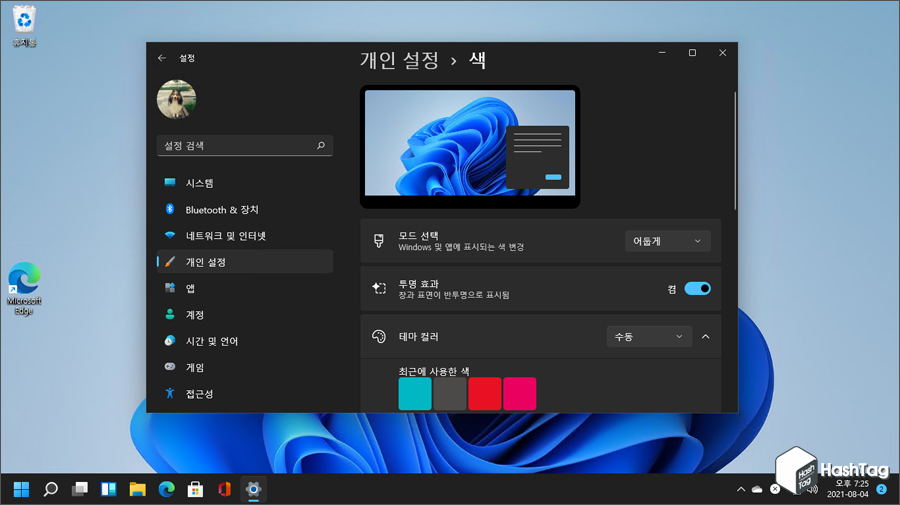This screenshot has width=900, height=505.
Task: Click the palette icon beside 테마 컬러
Action: (379, 336)
